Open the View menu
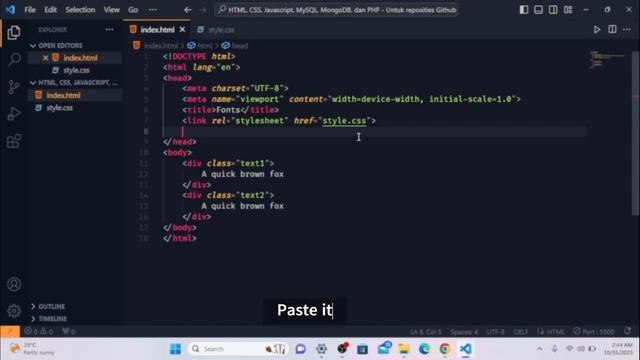Image resolution: width=640 pixels, height=360 pixels. 111,9
